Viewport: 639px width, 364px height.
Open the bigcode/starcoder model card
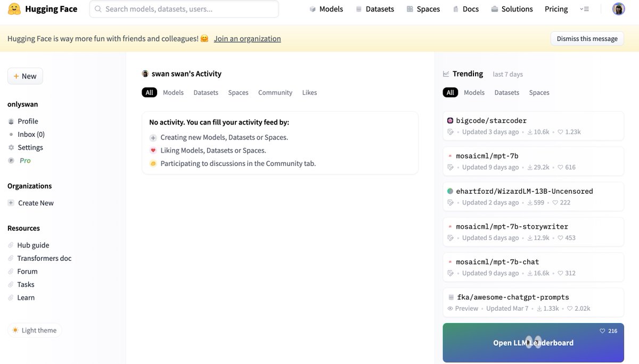[x=533, y=126]
